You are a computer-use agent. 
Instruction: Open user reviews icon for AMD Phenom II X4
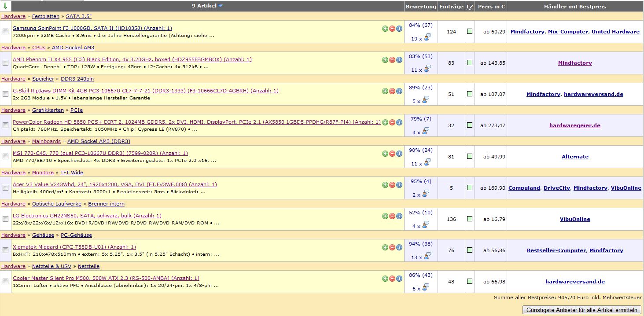[x=427, y=69]
